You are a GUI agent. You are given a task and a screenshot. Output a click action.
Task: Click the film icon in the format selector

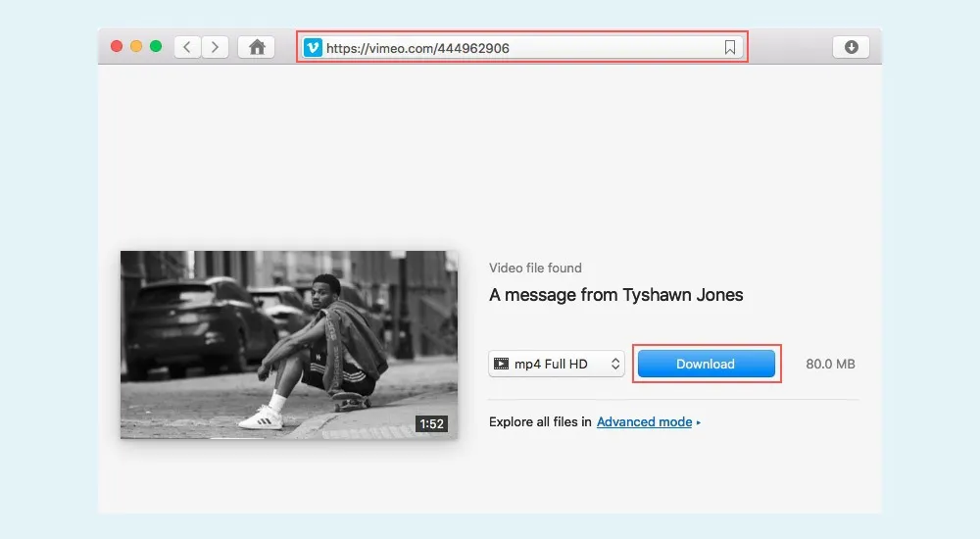coord(502,364)
